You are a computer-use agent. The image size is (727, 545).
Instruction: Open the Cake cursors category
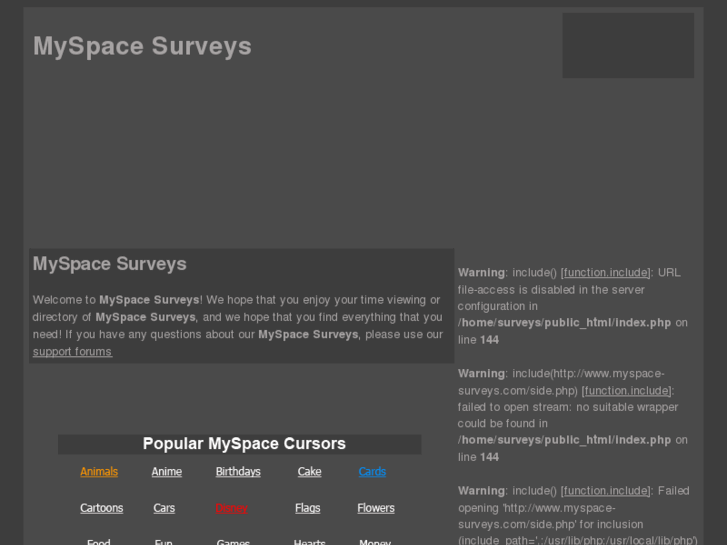309,472
